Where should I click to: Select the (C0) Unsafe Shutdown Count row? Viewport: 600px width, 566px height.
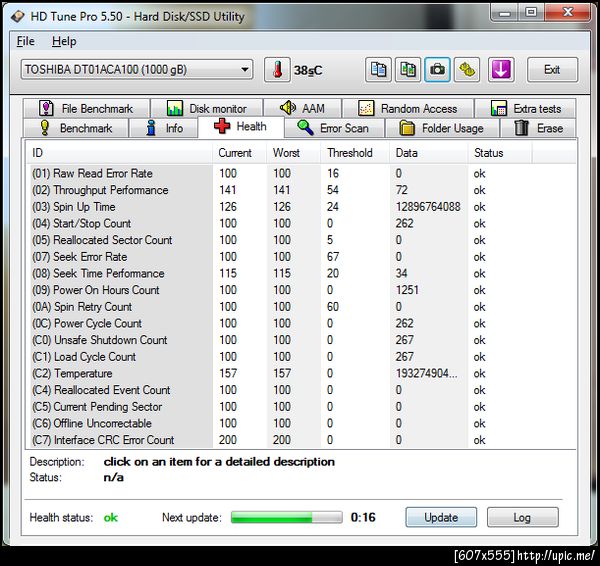[300, 340]
